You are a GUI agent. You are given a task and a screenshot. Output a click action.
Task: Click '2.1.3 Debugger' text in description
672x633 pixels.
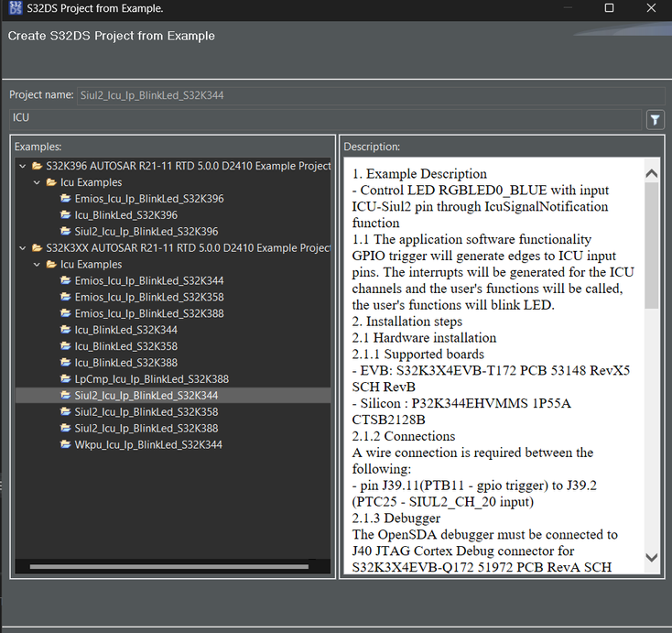tap(396, 518)
